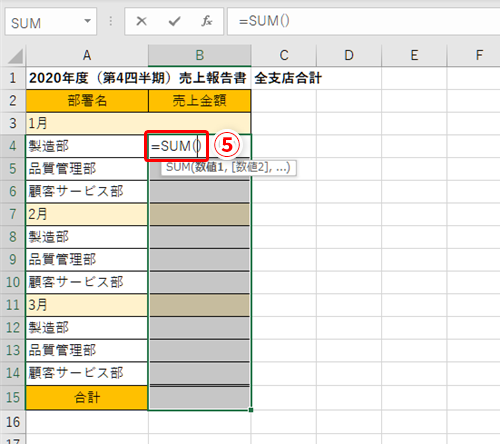The image size is (500, 444).
Task: Select column A header
Action: (x=87, y=55)
